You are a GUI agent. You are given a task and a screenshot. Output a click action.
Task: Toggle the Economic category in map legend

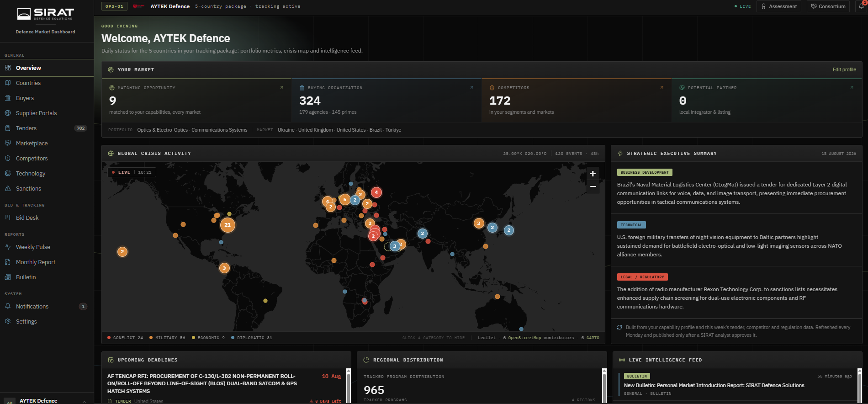[208, 338]
